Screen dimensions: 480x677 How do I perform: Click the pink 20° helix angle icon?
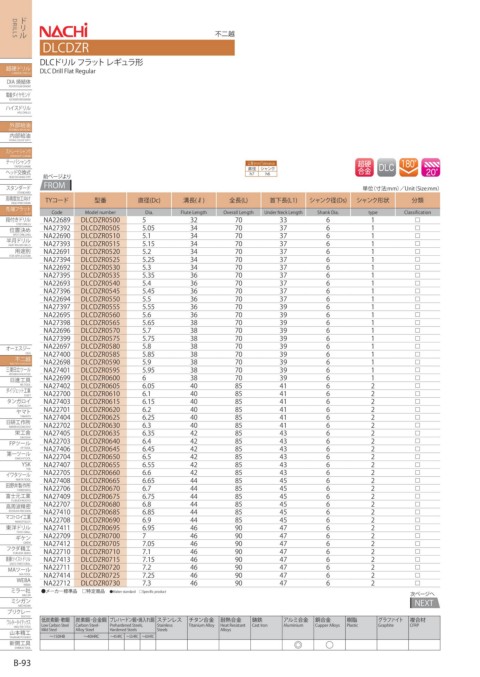(x=431, y=168)
